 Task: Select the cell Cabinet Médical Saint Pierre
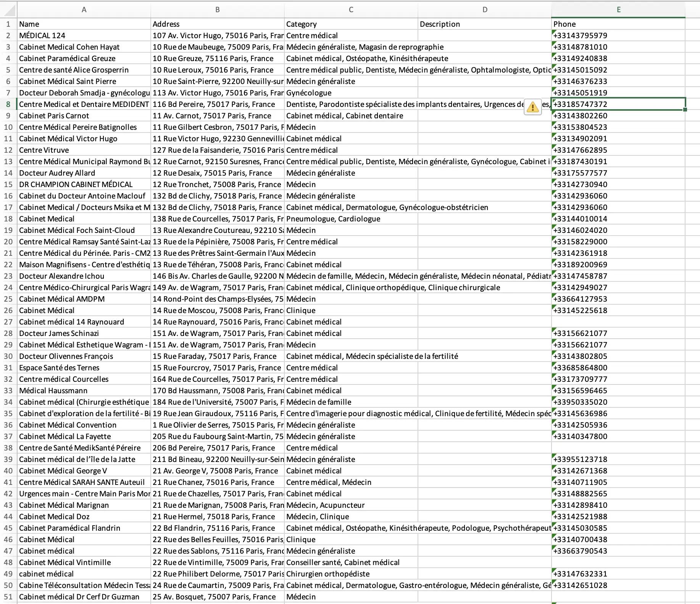click(84, 81)
